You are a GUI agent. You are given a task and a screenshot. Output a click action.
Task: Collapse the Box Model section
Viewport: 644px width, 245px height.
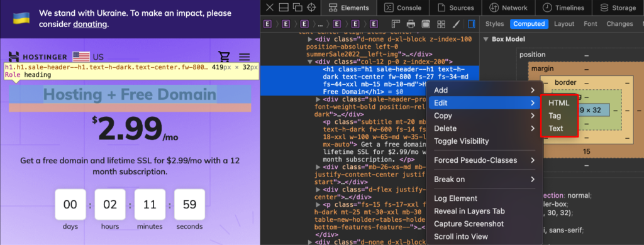486,40
